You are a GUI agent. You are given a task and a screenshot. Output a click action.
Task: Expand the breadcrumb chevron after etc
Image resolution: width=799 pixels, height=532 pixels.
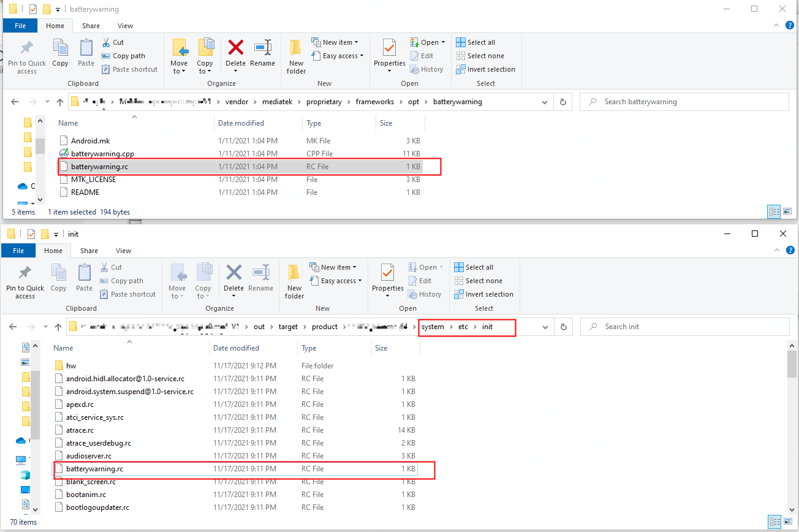pyautogui.click(x=475, y=327)
